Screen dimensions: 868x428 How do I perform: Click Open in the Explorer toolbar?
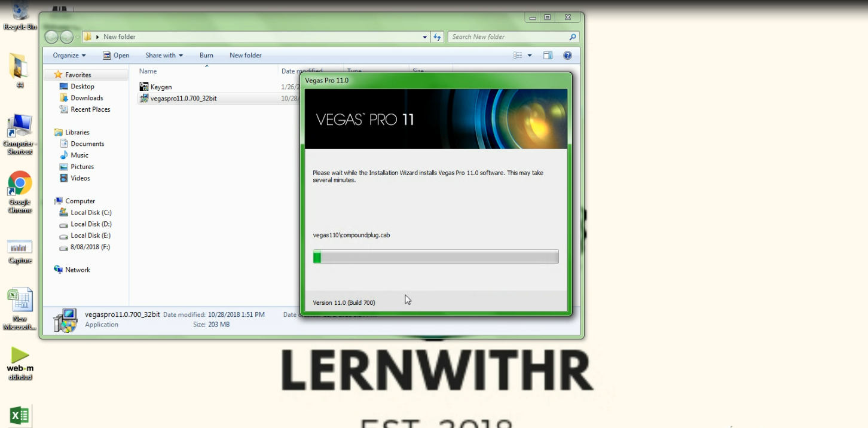coord(116,56)
